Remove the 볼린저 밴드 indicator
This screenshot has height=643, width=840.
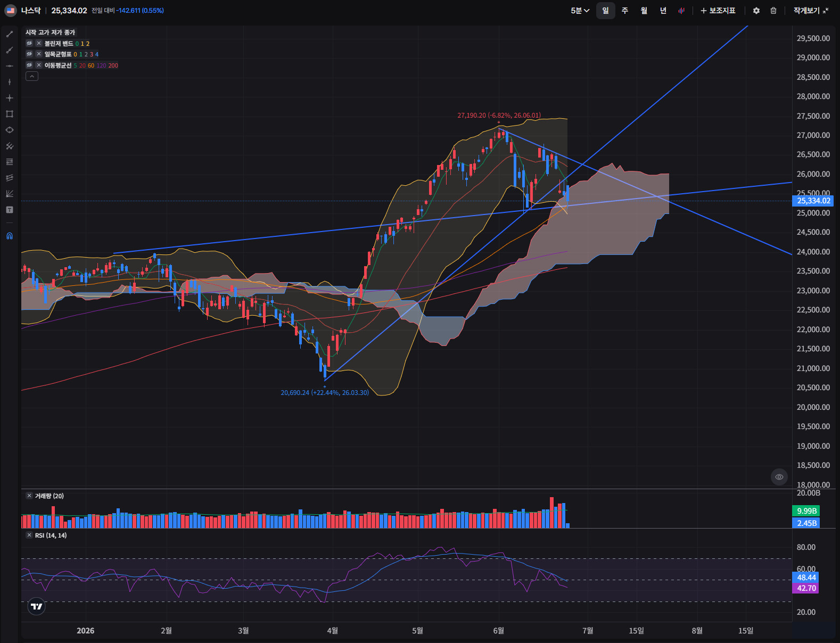(39, 44)
